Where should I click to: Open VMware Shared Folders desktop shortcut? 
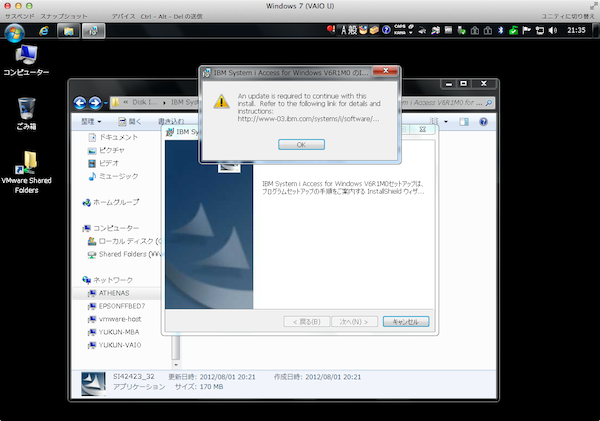26,172
